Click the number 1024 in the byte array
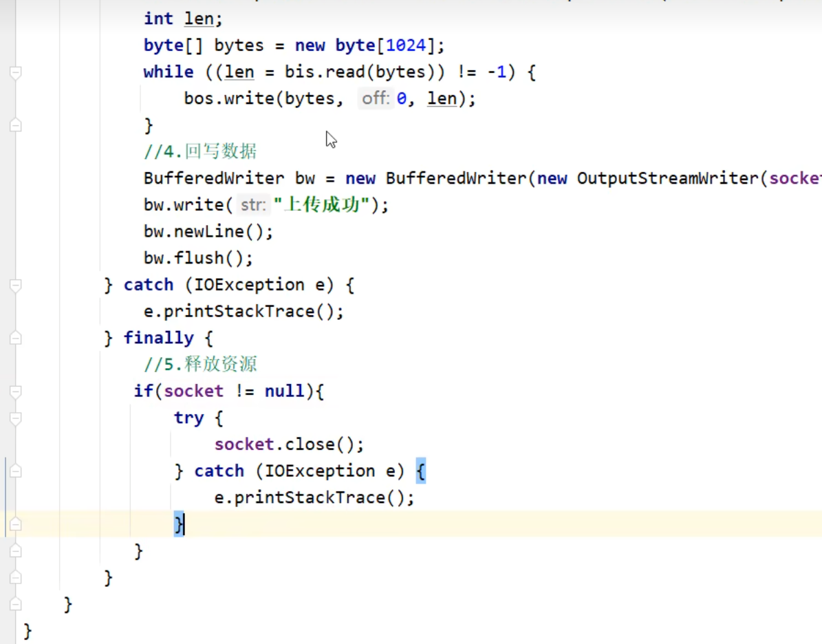The image size is (822, 644). click(406, 45)
